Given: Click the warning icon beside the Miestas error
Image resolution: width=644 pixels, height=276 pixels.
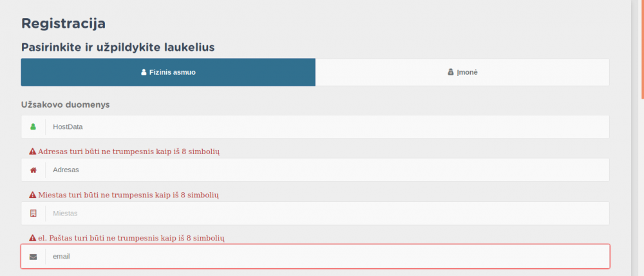Looking at the screenshot, I should coord(32,195).
